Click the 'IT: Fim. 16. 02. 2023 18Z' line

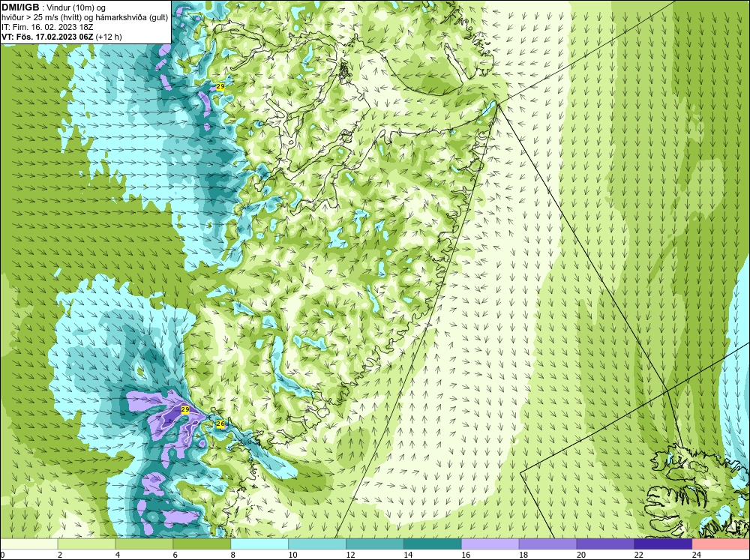(x=47, y=27)
